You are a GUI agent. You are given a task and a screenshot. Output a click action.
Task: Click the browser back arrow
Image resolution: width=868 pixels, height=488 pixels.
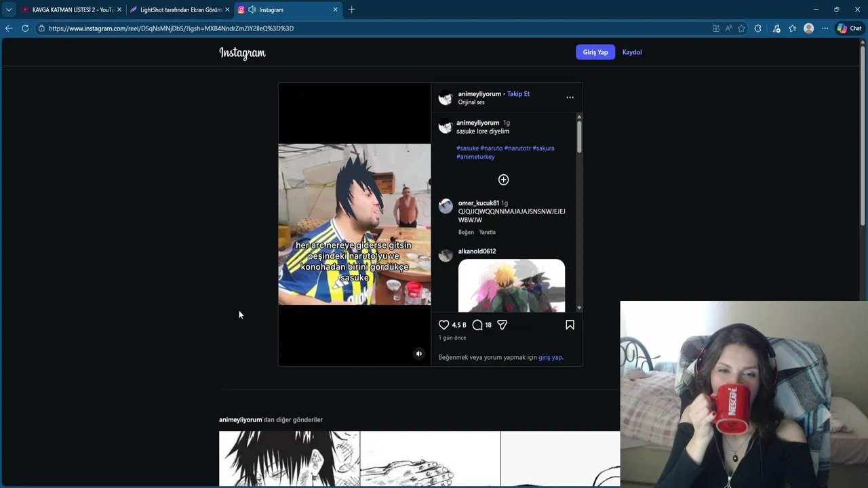click(x=9, y=28)
